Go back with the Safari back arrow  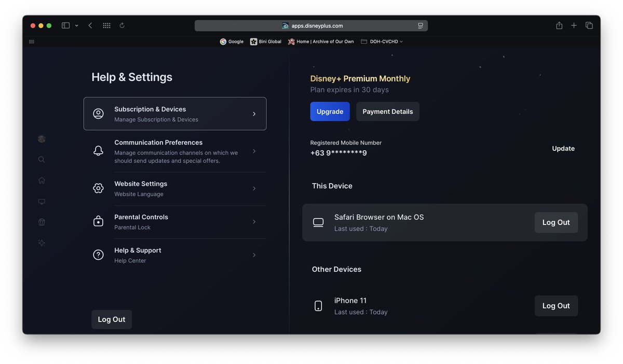(90, 25)
